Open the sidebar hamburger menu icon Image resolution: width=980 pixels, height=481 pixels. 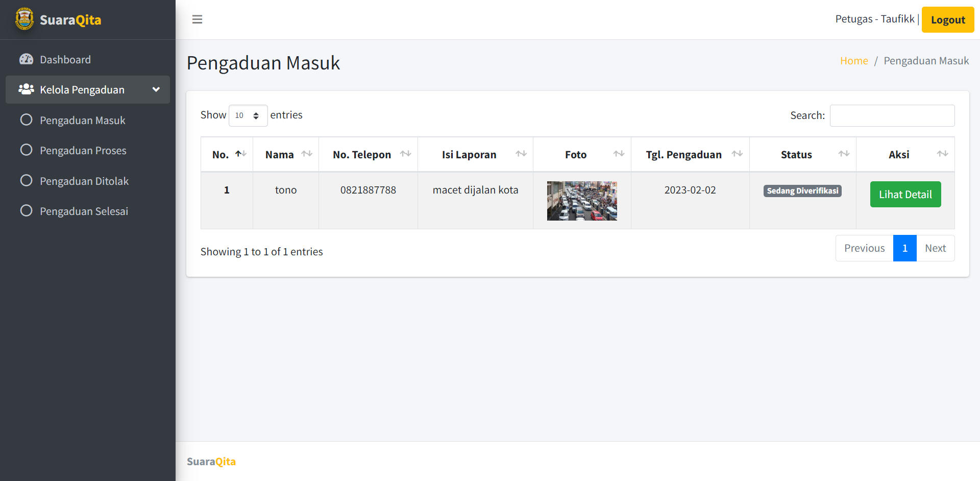197,19
